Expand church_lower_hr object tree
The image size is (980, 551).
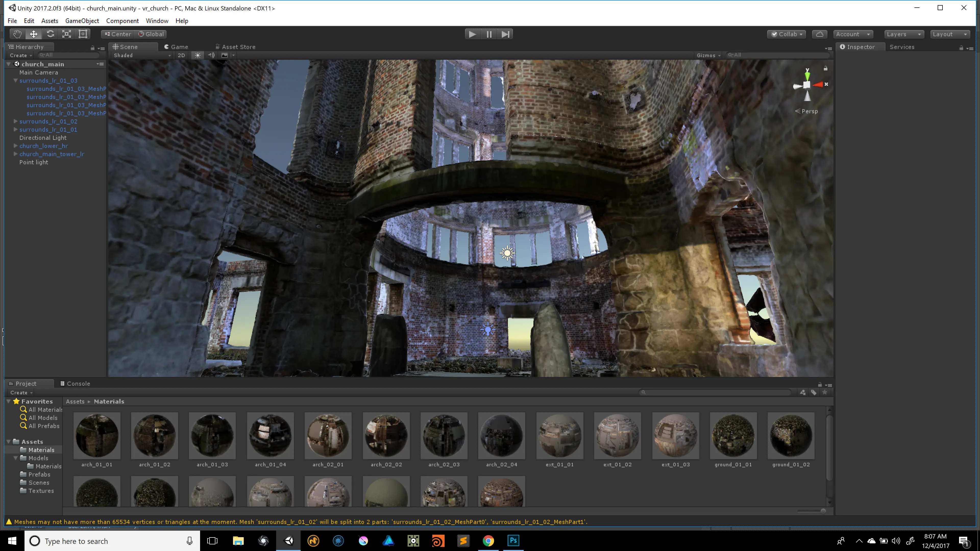click(16, 146)
